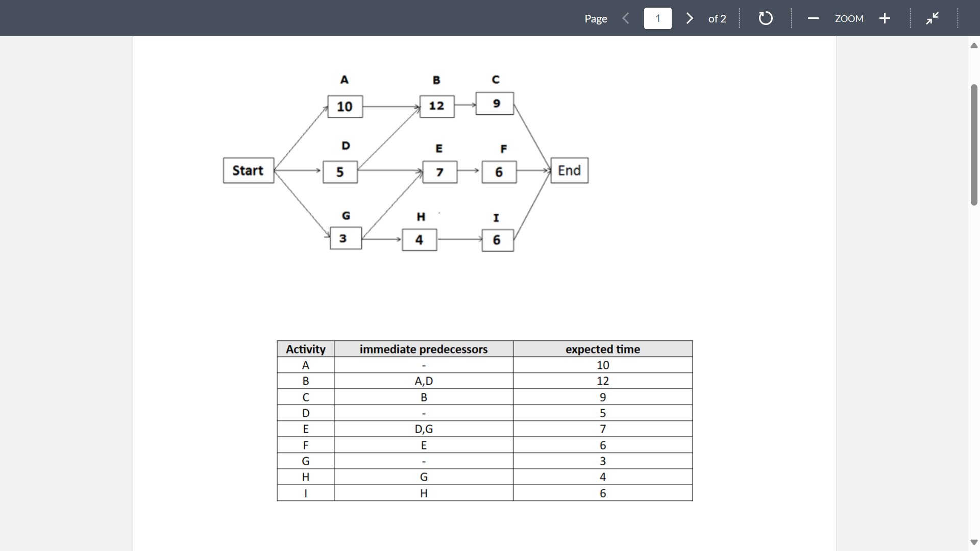Viewport: 980px width, 551px height.
Task: Click activity G box showing 3
Action: (345, 238)
